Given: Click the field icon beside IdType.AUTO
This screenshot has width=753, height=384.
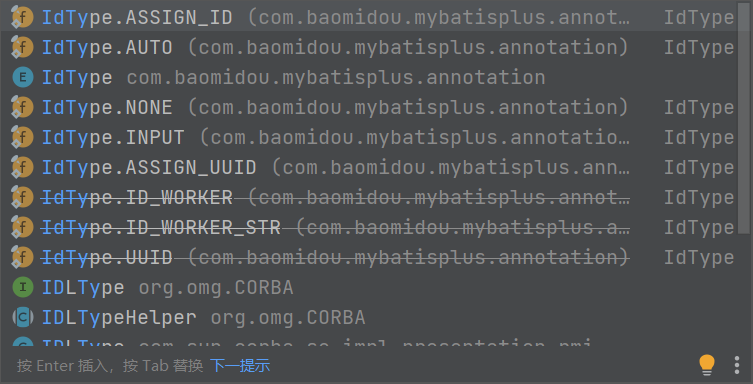Looking at the screenshot, I should [22, 48].
